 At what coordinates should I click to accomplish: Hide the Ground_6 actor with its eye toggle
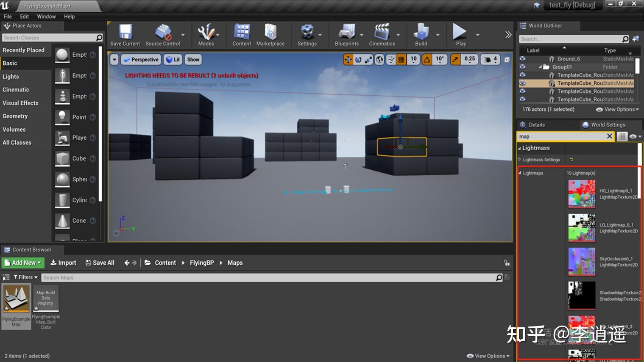522,58
